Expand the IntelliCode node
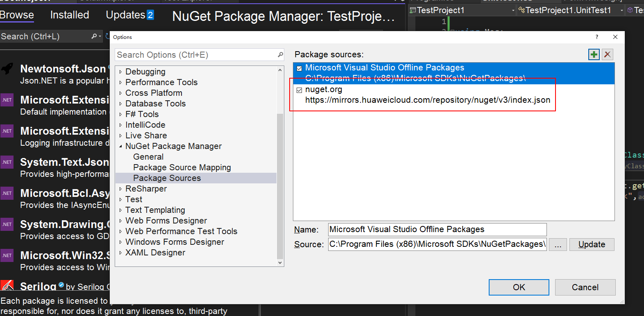The width and height of the screenshot is (644, 316). coord(120,125)
